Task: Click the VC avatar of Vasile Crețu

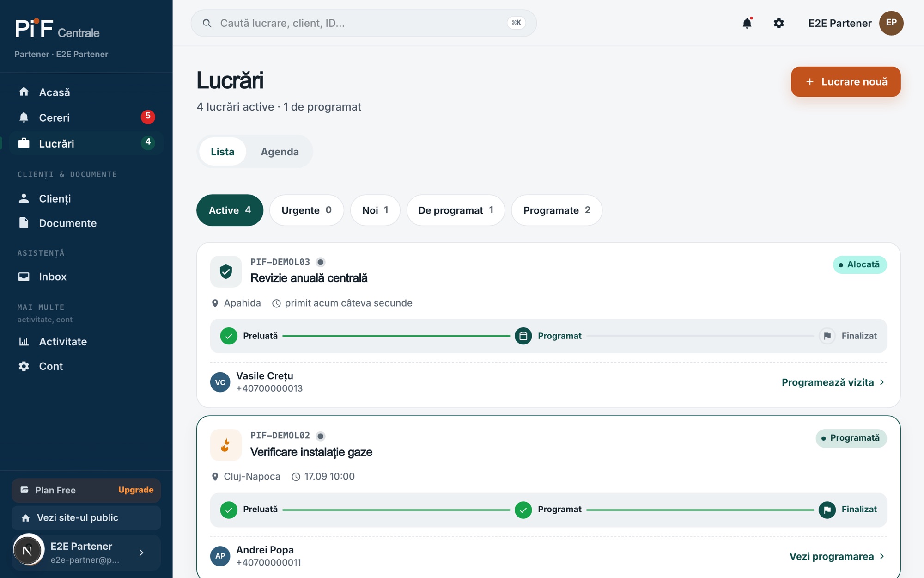Action: 220,382
